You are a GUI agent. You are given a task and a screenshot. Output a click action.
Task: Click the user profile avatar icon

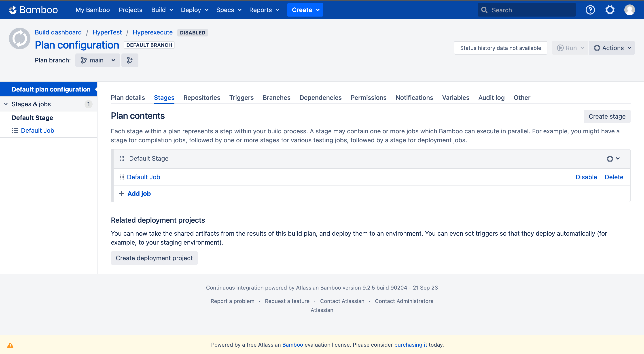pyautogui.click(x=629, y=10)
